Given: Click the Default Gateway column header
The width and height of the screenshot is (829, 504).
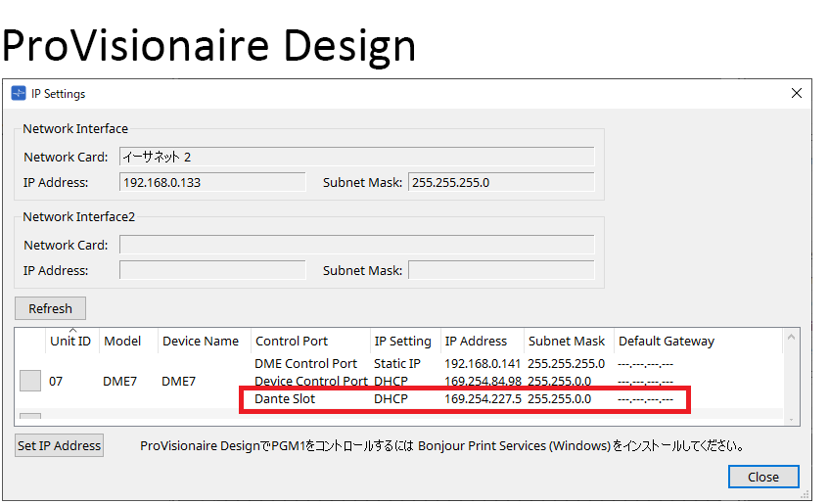Looking at the screenshot, I should point(667,342).
